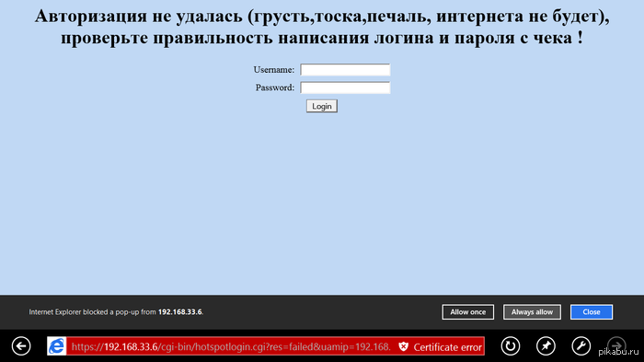Go forward with the forward arrow icon

(616, 345)
